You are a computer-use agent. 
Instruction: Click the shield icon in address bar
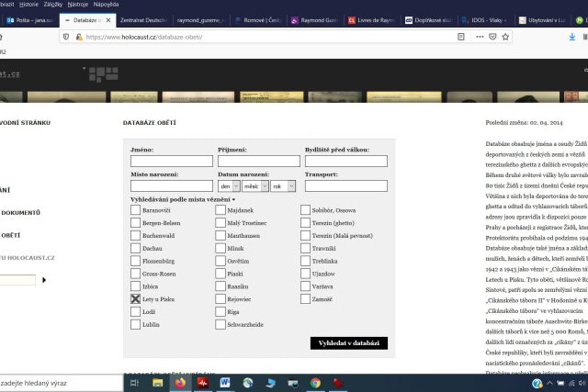pos(65,37)
